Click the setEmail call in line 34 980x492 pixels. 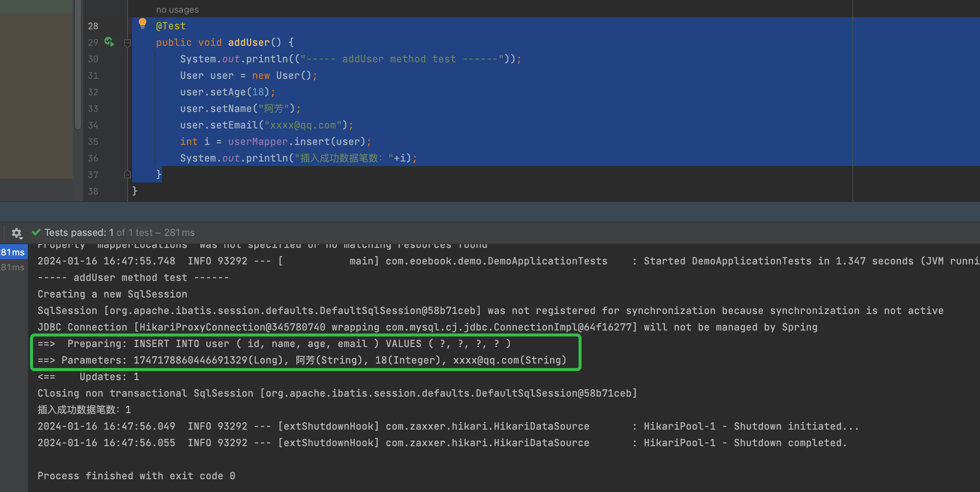pyautogui.click(x=234, y=125)
